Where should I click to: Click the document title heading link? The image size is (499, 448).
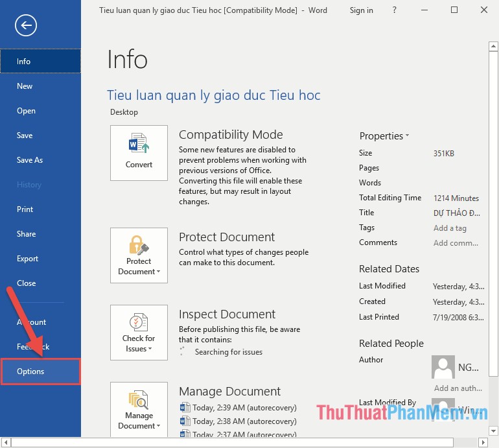point(214,95)
